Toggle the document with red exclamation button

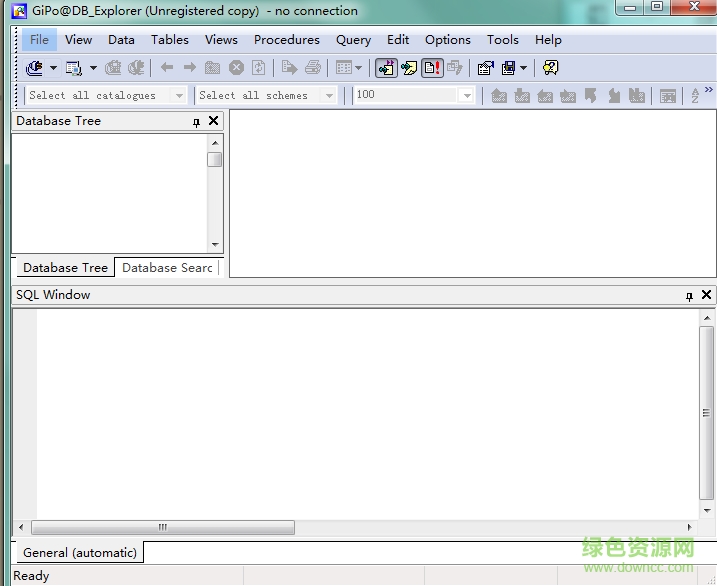[x=432, y=68]
